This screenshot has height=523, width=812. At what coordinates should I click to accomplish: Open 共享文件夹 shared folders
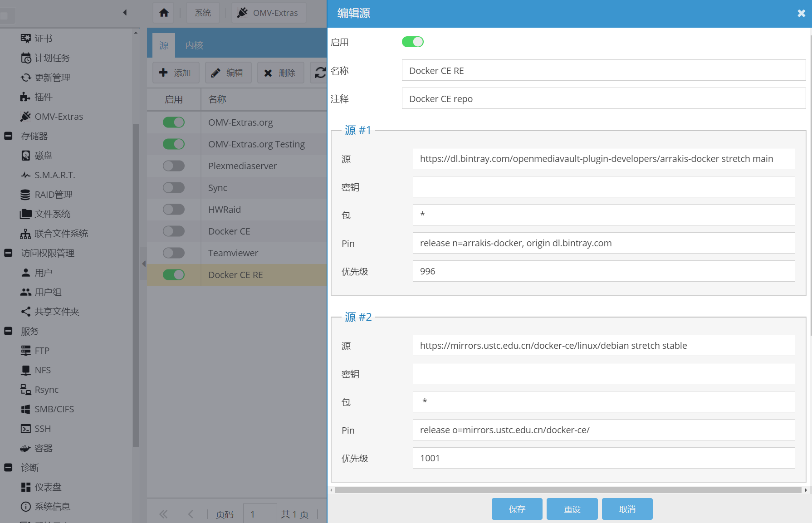[x=50, y=312]
